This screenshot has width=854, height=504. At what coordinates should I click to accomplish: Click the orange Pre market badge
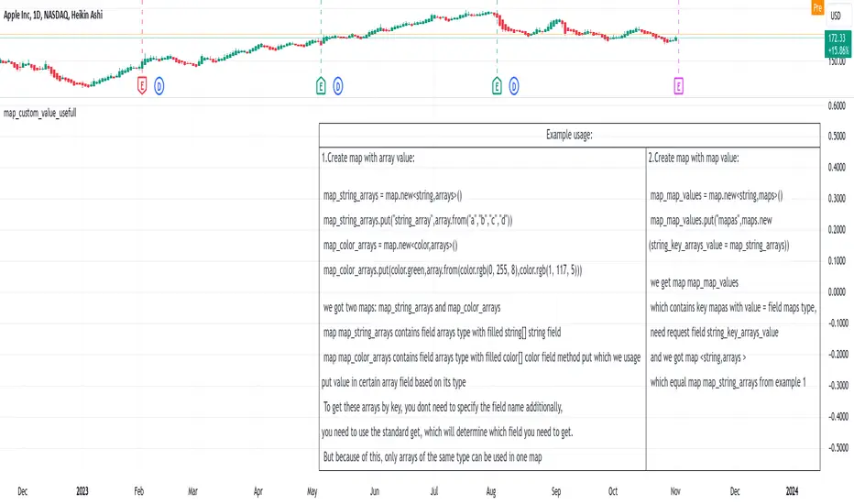click(x=817, y=7)
